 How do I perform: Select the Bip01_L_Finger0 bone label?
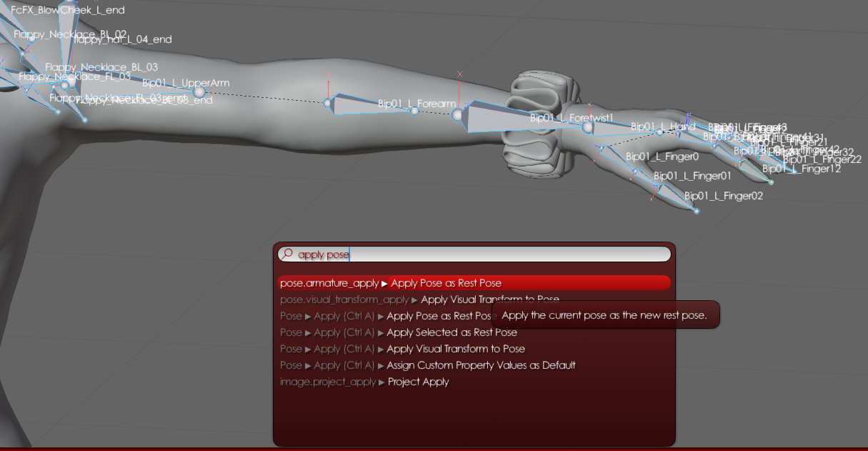point(662,156)
